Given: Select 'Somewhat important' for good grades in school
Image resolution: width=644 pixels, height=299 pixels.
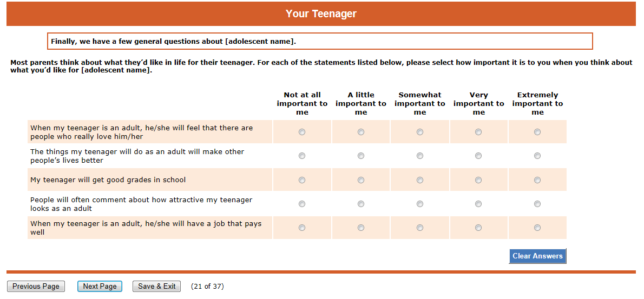Looking at the screenshot, I should tap(420, 180).
